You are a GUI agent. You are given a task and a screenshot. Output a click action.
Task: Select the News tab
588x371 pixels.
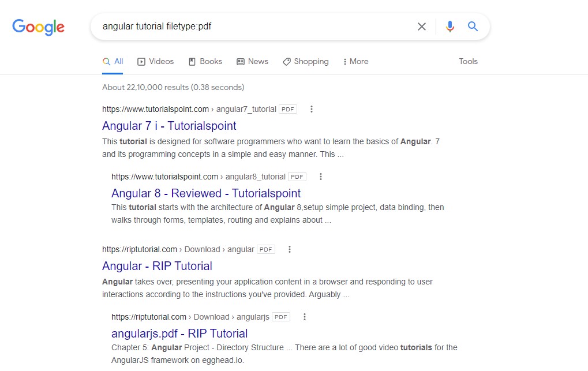coord(252,62)
